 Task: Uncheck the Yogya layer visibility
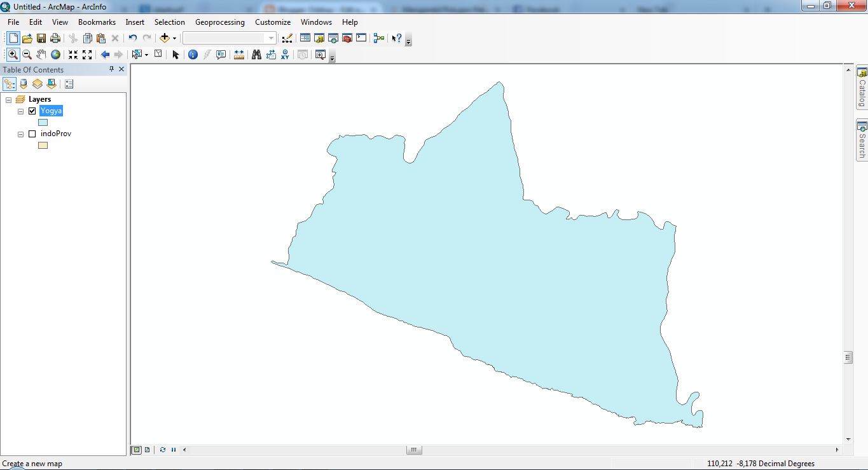[32, 110]
